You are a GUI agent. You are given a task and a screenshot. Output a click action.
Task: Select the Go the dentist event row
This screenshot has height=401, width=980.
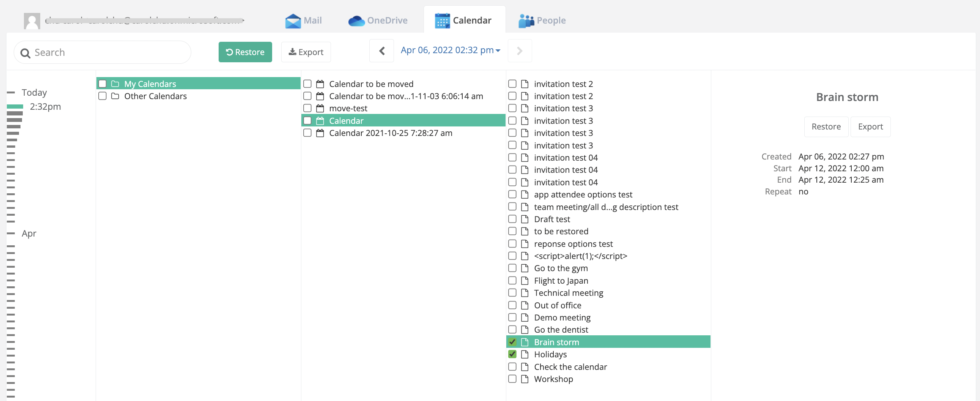point(608,330)
